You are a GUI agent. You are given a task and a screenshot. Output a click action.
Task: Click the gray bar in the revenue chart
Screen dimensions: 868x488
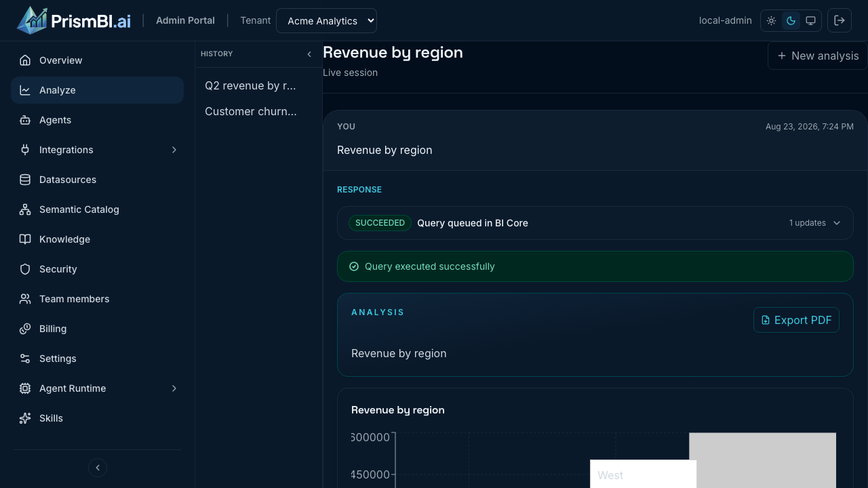click(x=762, y=460)
